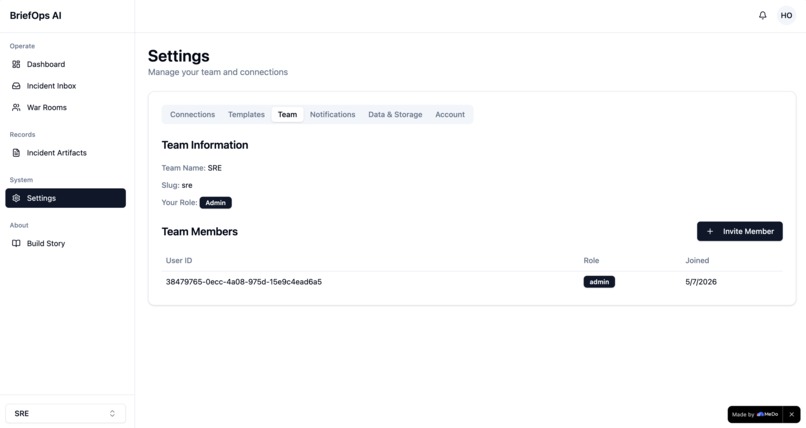806x428 pixels.
Task: Click the Joined column header
Action: tap(697, 260)
